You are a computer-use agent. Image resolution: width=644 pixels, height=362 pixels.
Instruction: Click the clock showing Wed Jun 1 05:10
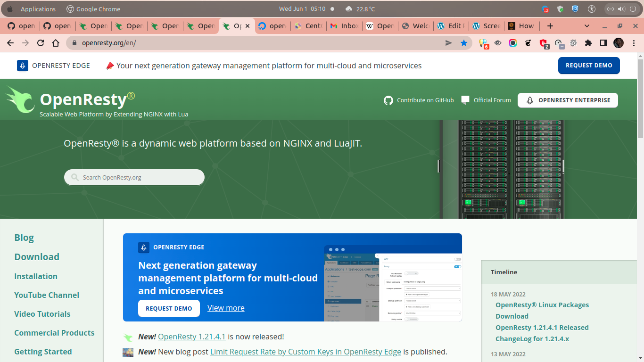pos(302,9)
